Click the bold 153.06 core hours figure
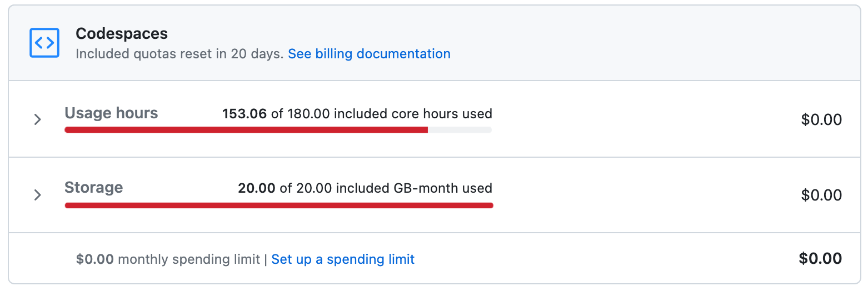 coord(244,114)
